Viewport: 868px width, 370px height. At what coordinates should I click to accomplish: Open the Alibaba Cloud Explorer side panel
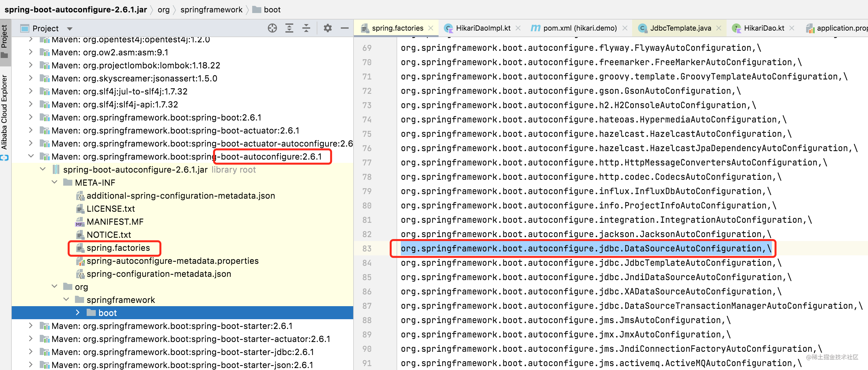(4, 112)
